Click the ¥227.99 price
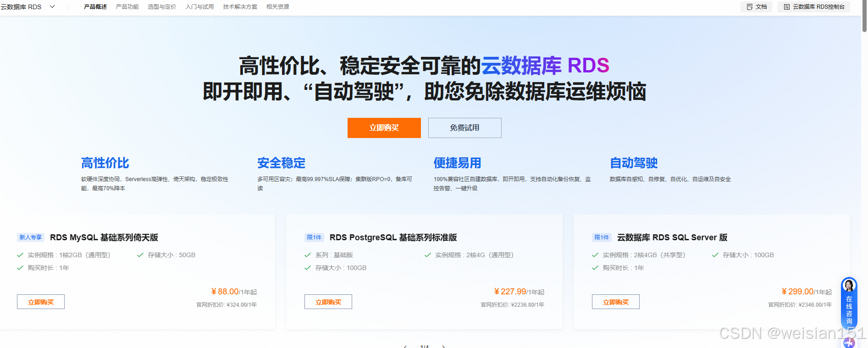The width and height of the screenshot is (868, 348). (x=510, y=292)
